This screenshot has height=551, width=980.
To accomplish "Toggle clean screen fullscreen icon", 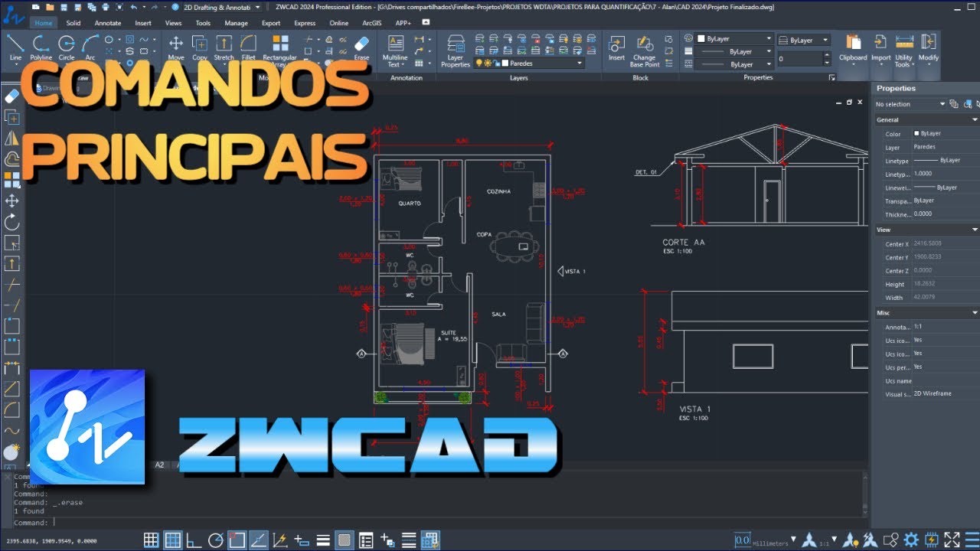I will (952, 540).
